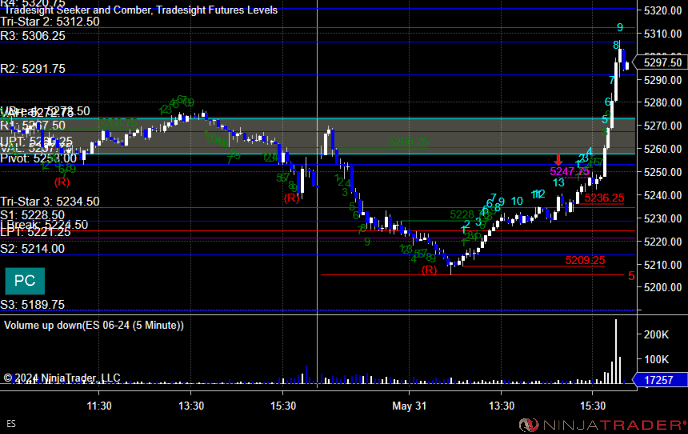
Task: Click the teal PC button
Action: tap(25, 281)
